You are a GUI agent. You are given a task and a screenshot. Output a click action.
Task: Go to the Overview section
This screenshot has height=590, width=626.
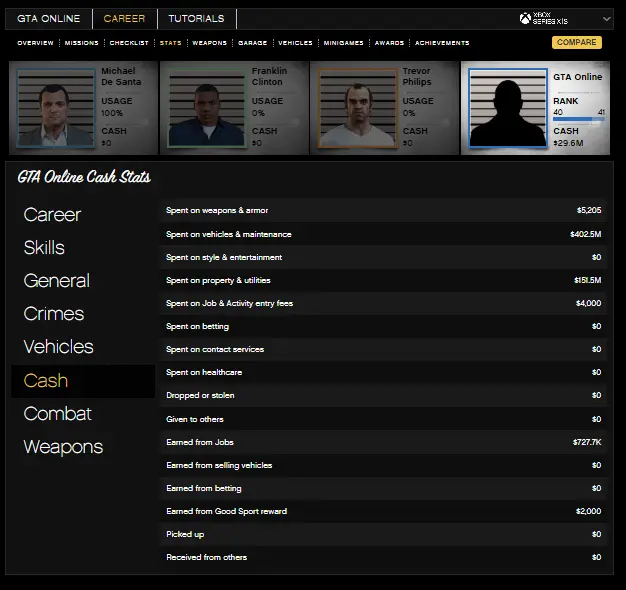[x=35, y=43]
